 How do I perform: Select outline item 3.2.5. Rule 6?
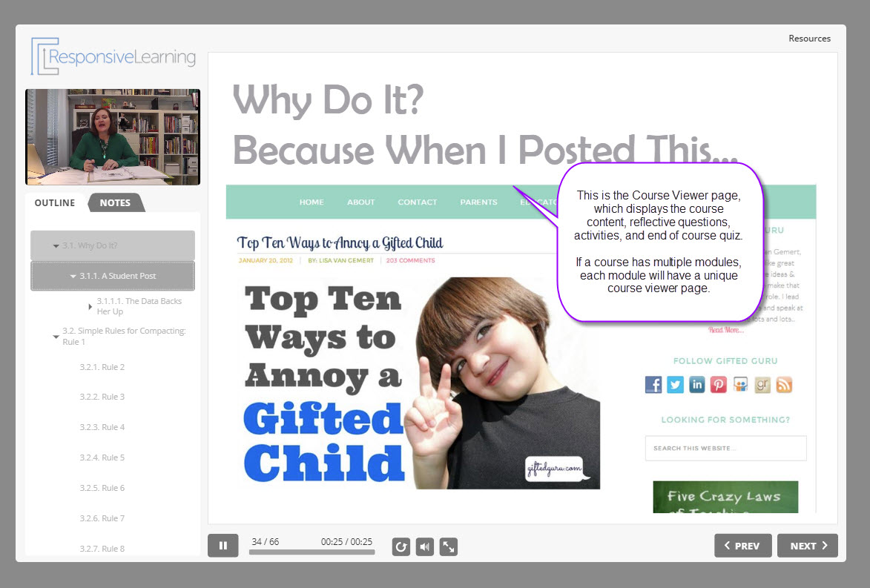pyautogui.click(x=102, y=488)
